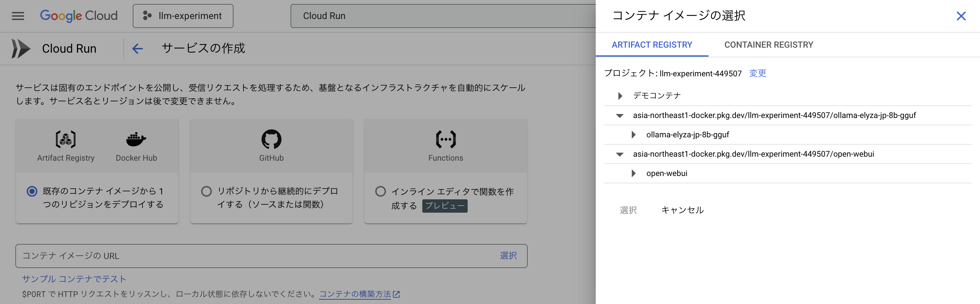Image resolution: width=980 pixels, height=304 pixels.
Task: Click the Docker Hub whale icon
Action: click(136, 139)
